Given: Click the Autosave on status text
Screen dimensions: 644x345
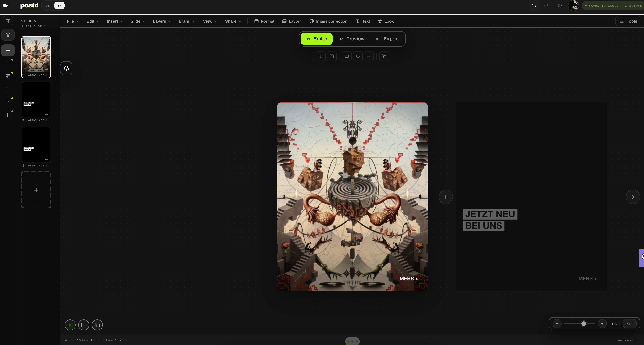Looking at the screenshot, I should pos(629,340).
